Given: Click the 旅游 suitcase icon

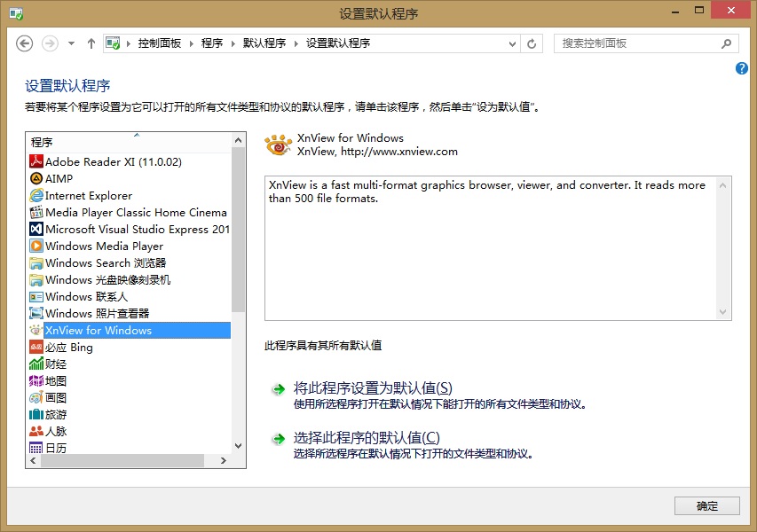Looking at the screenshot, I should point(36,414).
